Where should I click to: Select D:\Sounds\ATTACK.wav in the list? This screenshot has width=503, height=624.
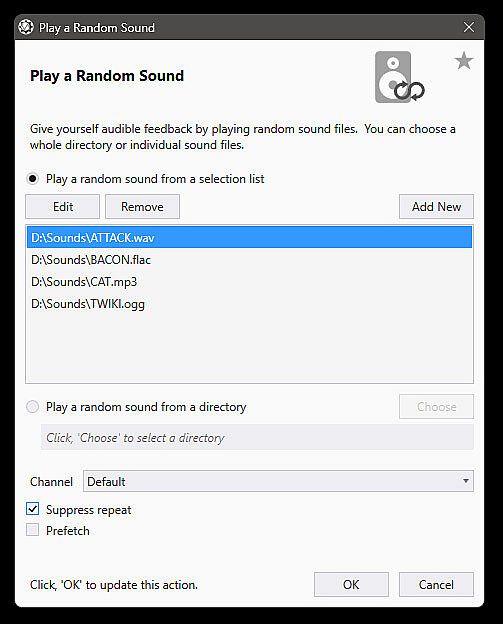(x=250, y=238)
